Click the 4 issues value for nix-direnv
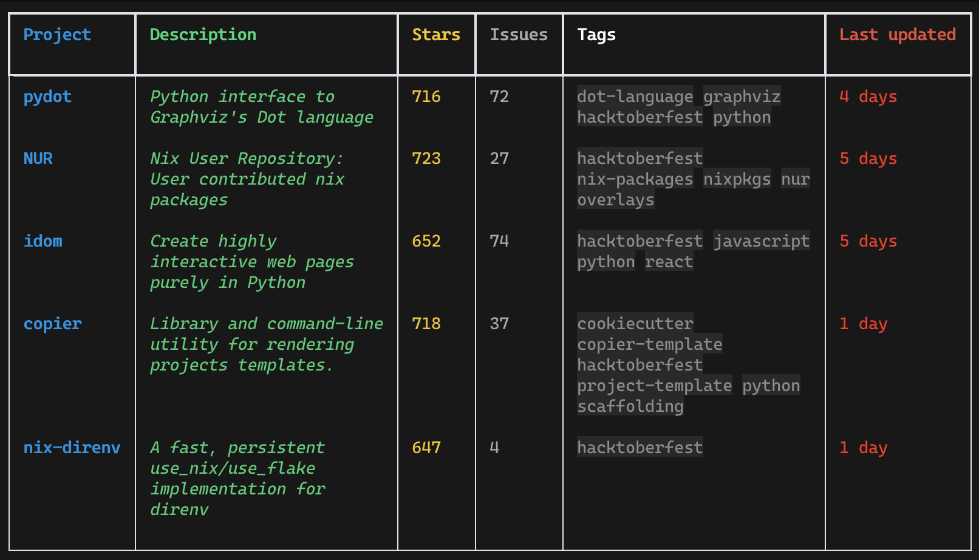979x560 pixels. point(494,448)
